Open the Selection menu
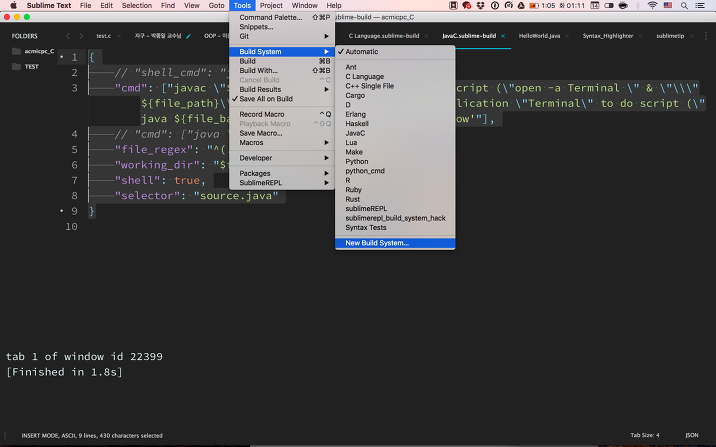Viewport: 716px width, 447px height. tap(137, 5)
